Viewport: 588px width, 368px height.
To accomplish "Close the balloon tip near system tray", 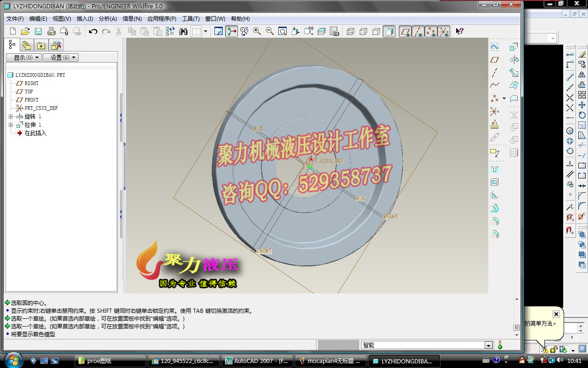I will (556, 314).
